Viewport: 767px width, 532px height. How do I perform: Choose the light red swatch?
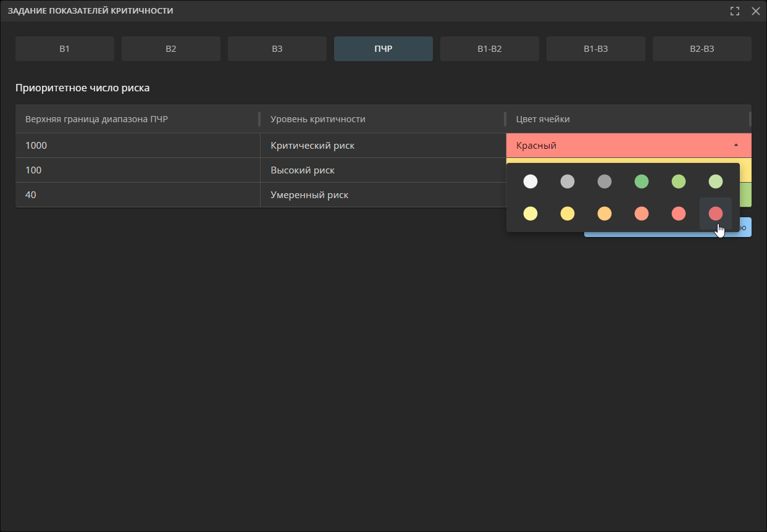pyautogui.click(x=679, y=214)
